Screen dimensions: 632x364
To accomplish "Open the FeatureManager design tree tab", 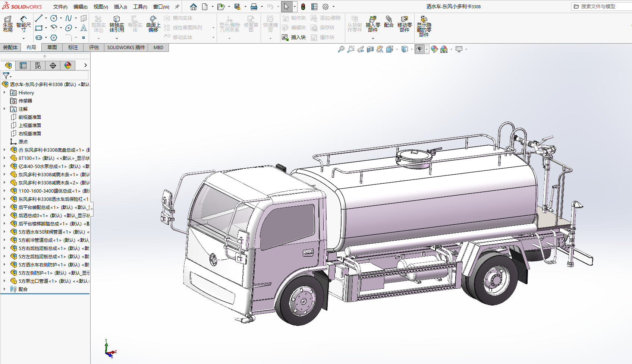I will [8, 66].
